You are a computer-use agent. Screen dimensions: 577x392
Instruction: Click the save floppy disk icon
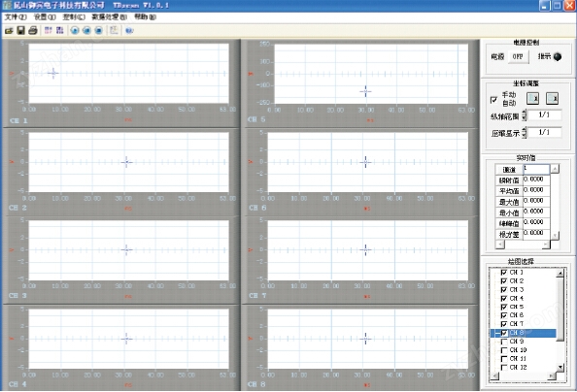coord(21,30)
